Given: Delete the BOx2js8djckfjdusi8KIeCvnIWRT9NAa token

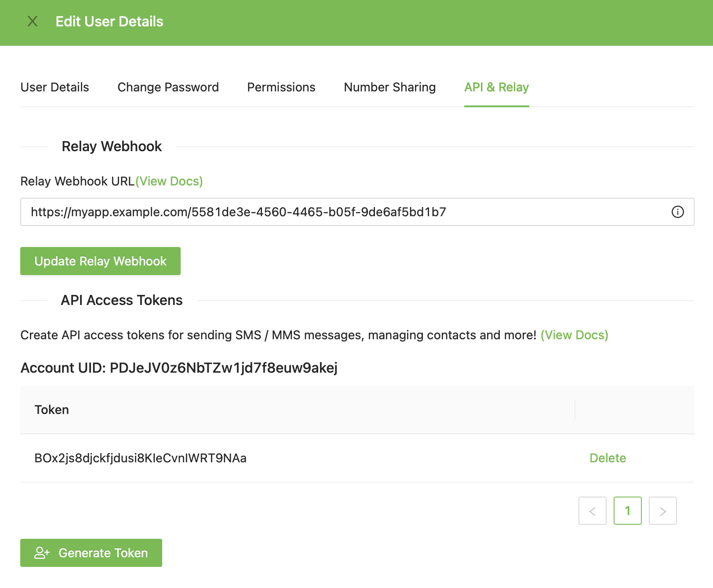Looking at the screenshot, I should point(608,458).
